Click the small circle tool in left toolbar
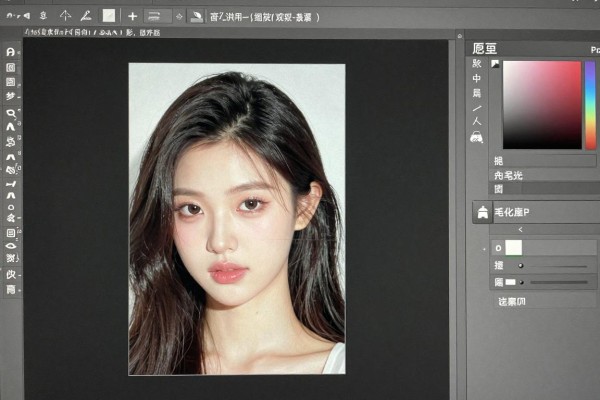Viewport: 600px width, 400px height. 11,207
